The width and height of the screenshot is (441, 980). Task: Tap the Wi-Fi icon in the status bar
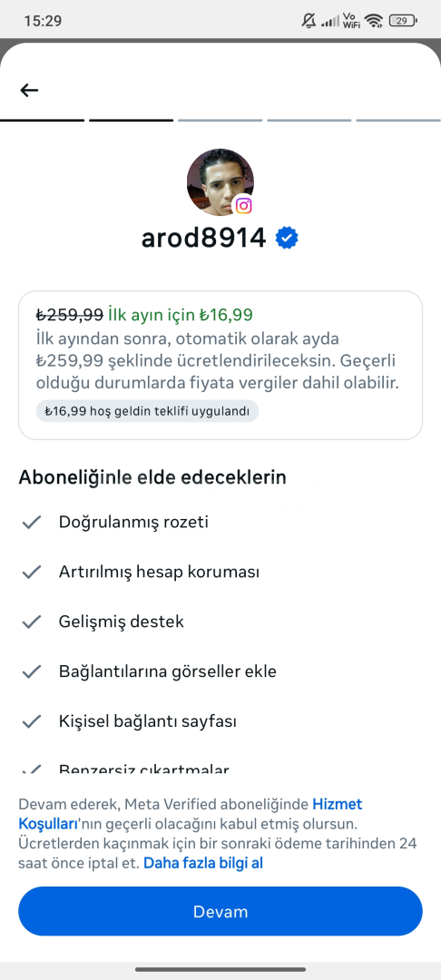pos(374,21)
